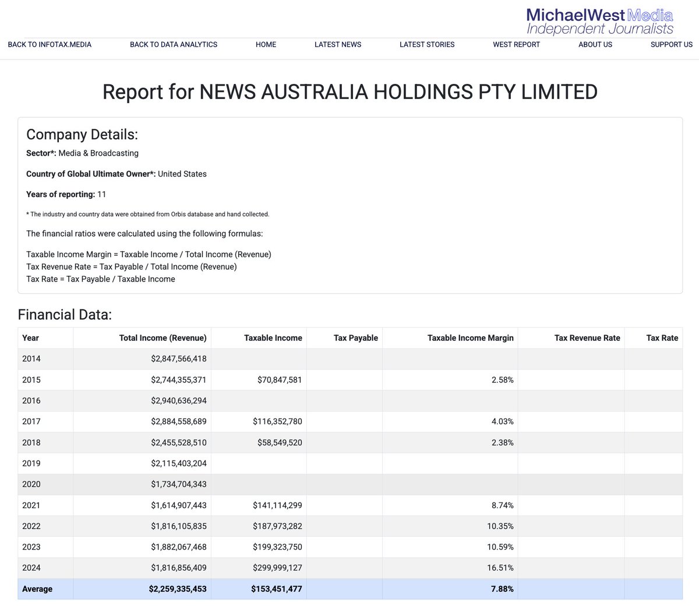Open the MichaelWest Media logo link
The width and height of the screenshot is (699, 616).
pos(599,22)
